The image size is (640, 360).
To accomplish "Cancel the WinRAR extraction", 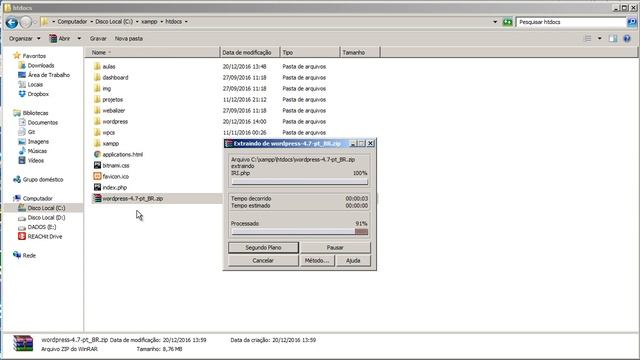I will coord(263,260).
